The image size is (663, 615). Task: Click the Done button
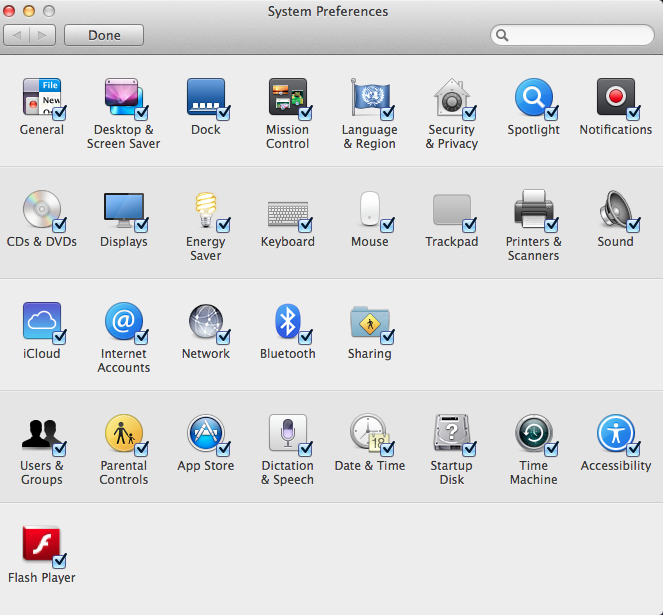point(104,35)
